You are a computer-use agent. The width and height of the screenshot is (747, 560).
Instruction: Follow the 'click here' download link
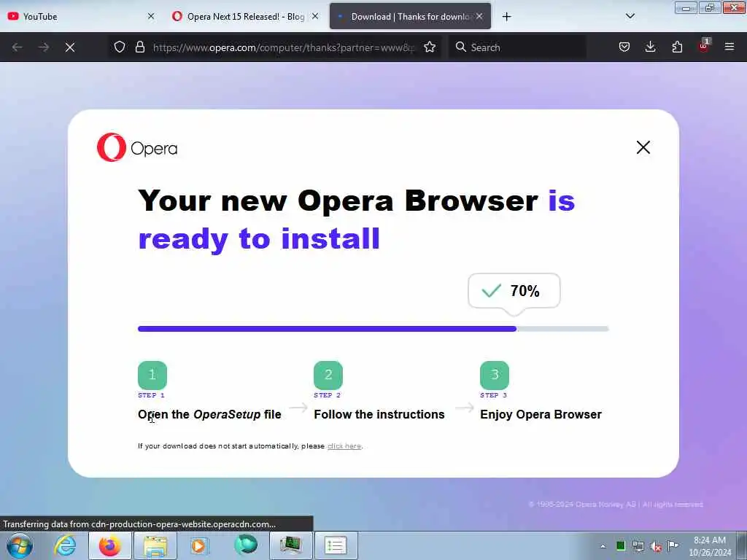[x=344, y=446]
